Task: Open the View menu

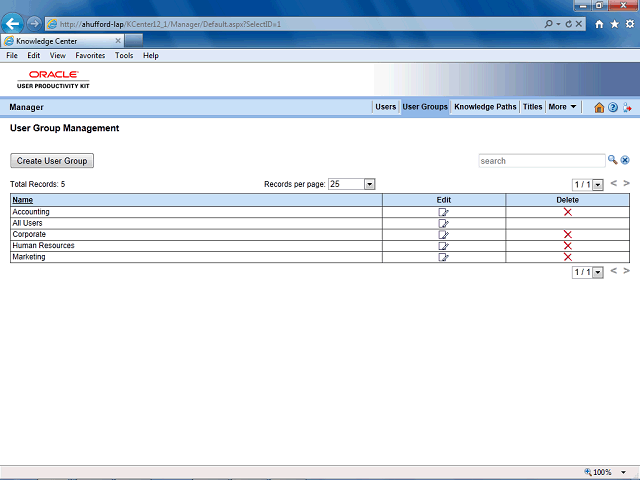Action: [58, 56]
